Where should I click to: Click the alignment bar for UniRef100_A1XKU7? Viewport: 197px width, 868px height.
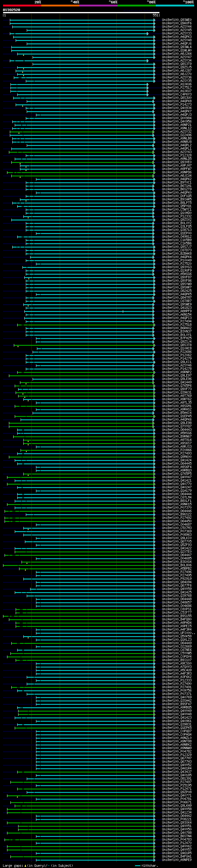79,91
